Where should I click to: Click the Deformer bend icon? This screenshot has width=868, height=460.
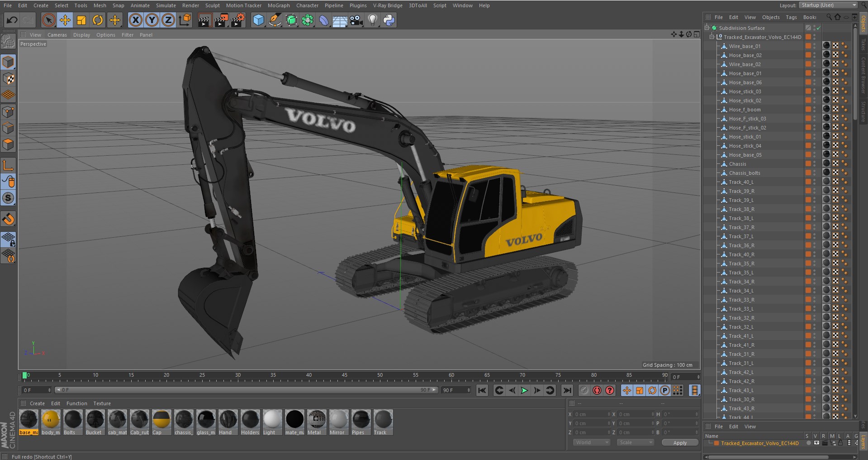click(323, 20)
